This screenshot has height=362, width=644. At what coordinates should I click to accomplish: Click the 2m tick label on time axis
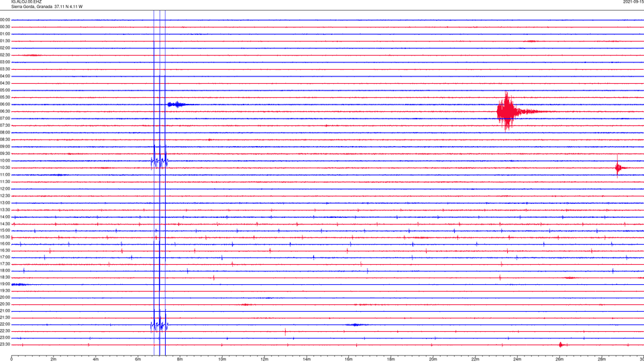click(54, 359)
